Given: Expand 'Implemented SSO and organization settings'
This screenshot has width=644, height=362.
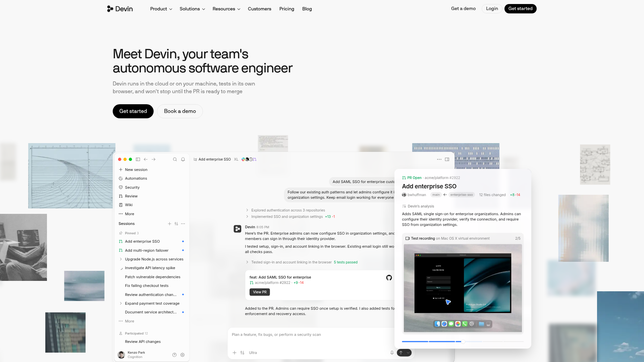Looking at the screenshot, I should point(290,217).
